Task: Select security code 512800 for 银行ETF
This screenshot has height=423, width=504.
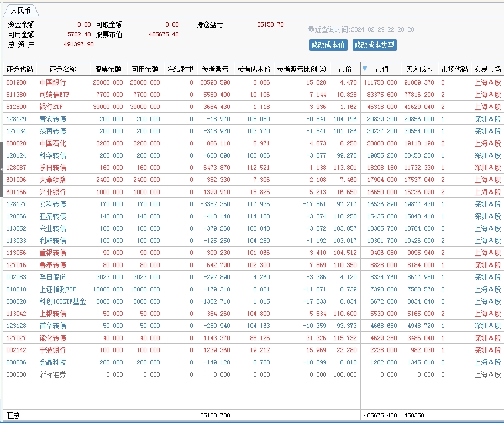Action: 16,107
